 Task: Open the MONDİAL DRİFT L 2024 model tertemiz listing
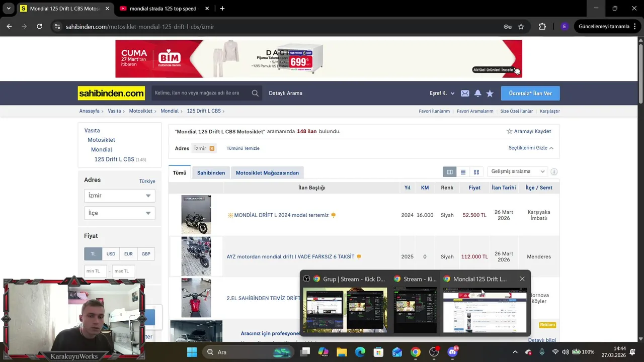coord(281,215)
